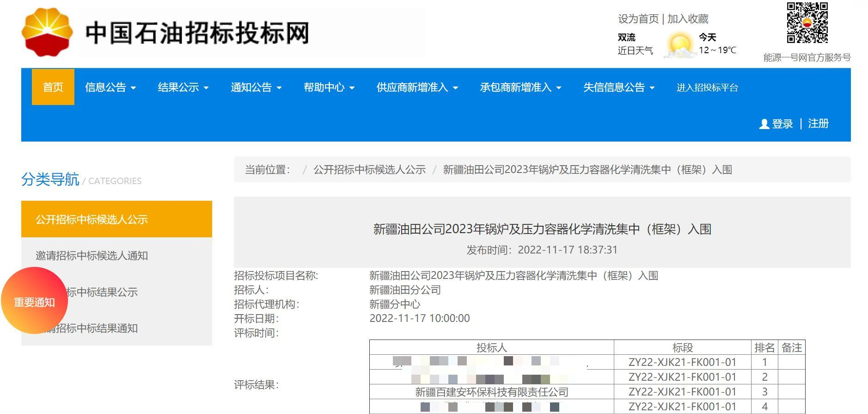Click the 投标人 table header
This screenshot has width=868, height=414.
(x=492, y=348)
